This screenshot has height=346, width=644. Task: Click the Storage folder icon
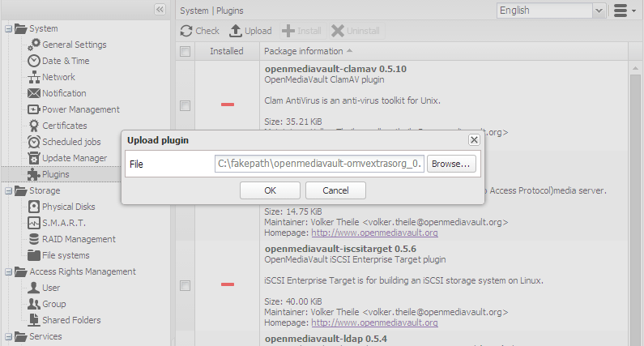21,190
